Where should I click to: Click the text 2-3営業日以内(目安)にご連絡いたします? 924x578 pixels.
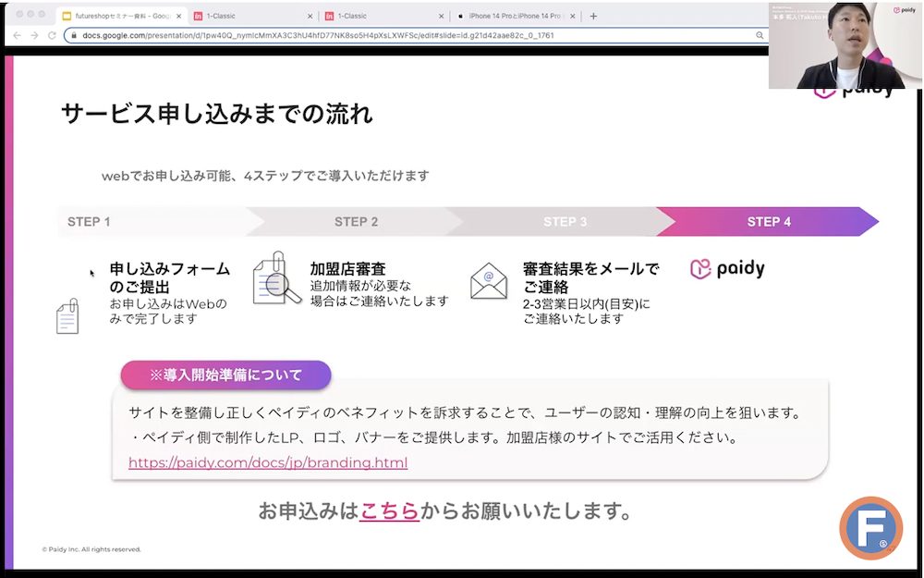tap(587, 312)
